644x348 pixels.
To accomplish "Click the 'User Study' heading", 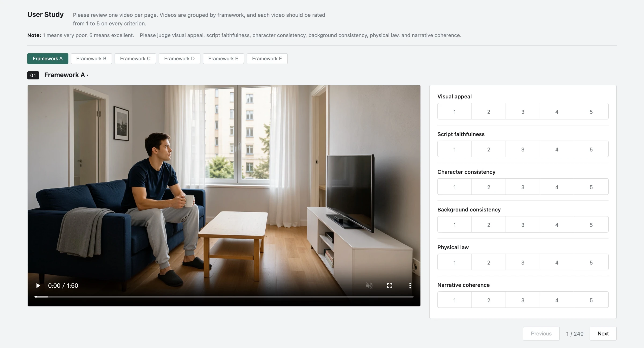I will [x=45, y=14].
